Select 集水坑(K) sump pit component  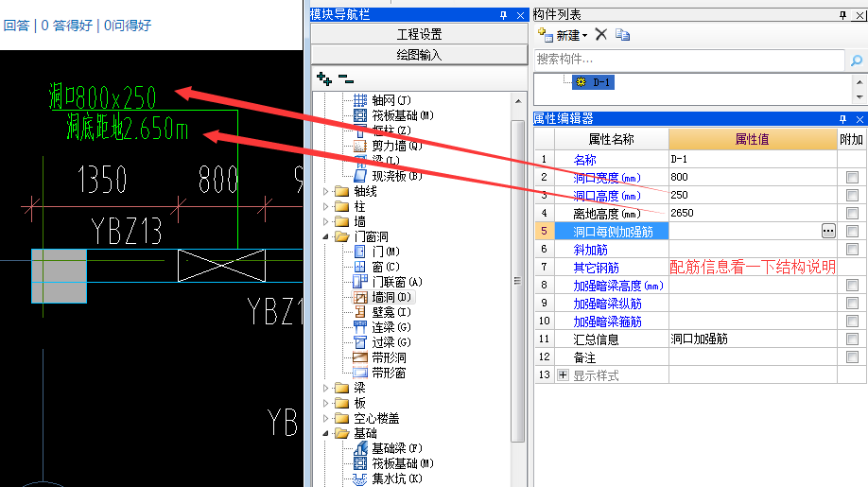[x=388, y=478]
